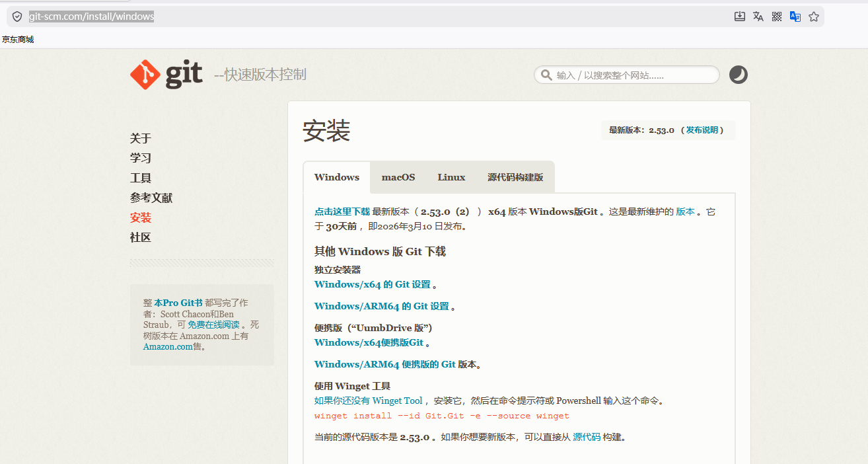Select the Windows tab
This screenshot has width=868, height=464.
(337, 177)
